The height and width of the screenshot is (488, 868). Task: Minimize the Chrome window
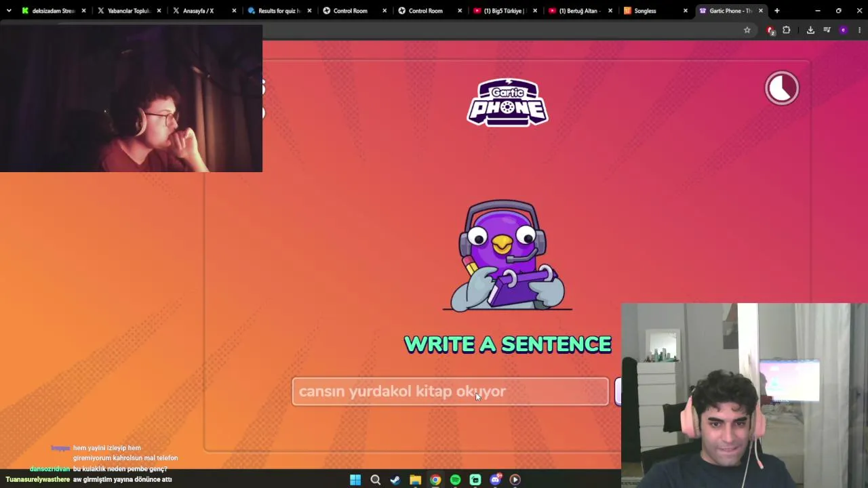(818, 11)
